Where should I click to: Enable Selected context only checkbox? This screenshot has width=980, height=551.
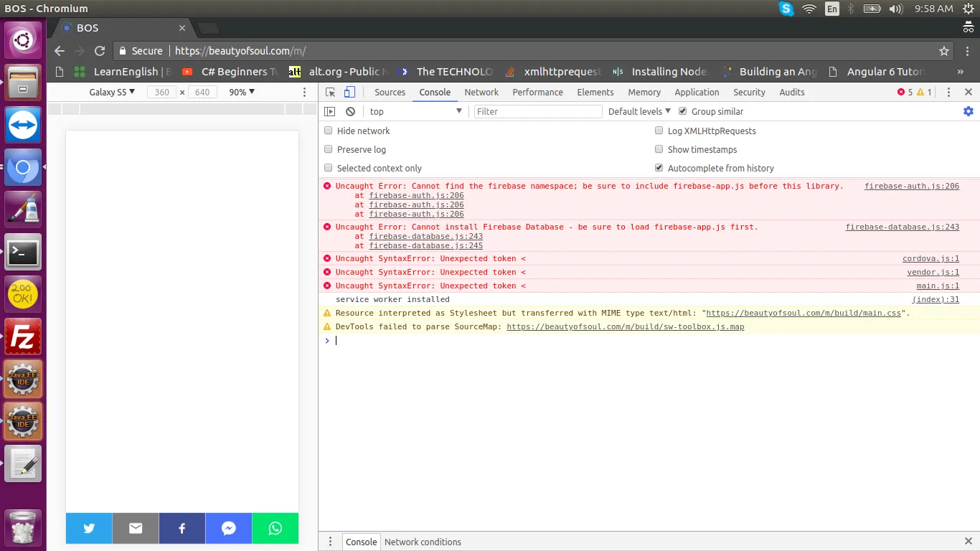329,168
